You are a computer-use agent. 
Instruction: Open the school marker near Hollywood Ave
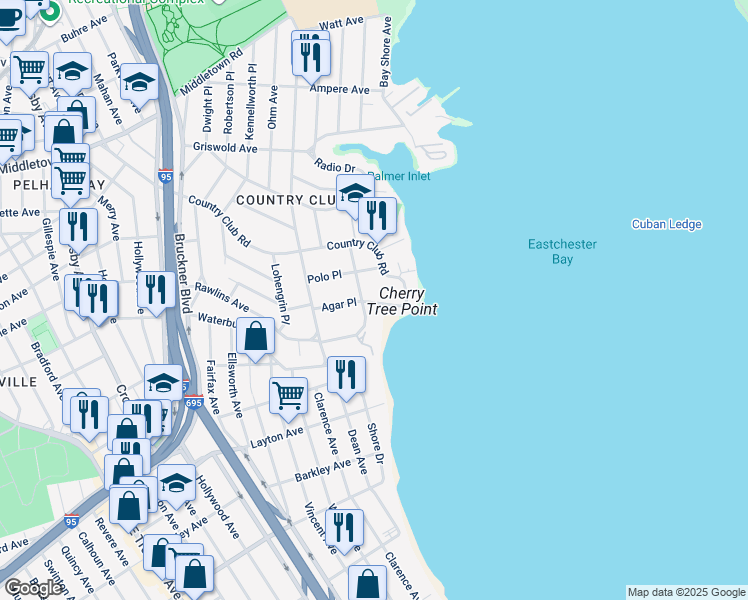point(176,482)
